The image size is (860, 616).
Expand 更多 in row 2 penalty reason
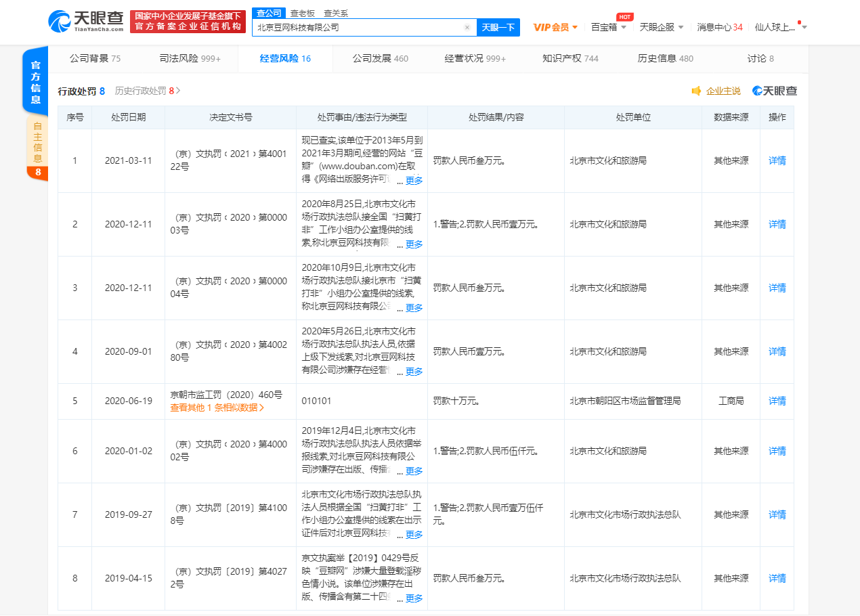pos(414,244)
